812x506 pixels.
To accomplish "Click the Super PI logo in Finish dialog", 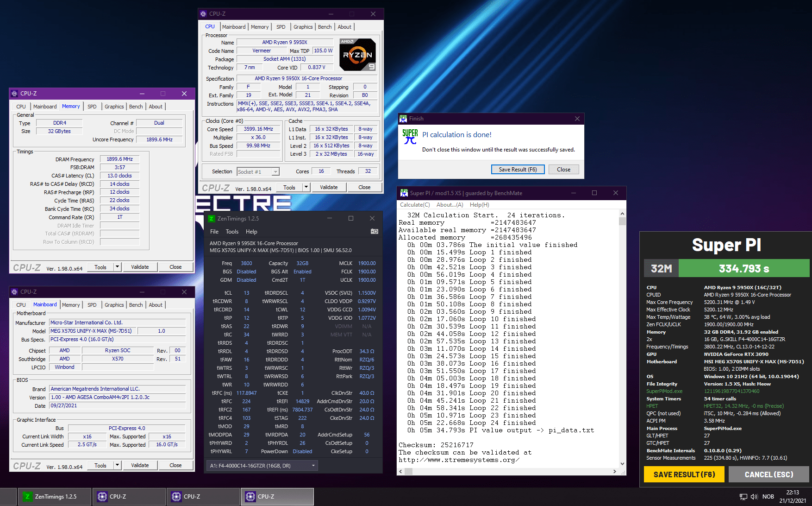I will pyautogui.click(x=410, y=137).
